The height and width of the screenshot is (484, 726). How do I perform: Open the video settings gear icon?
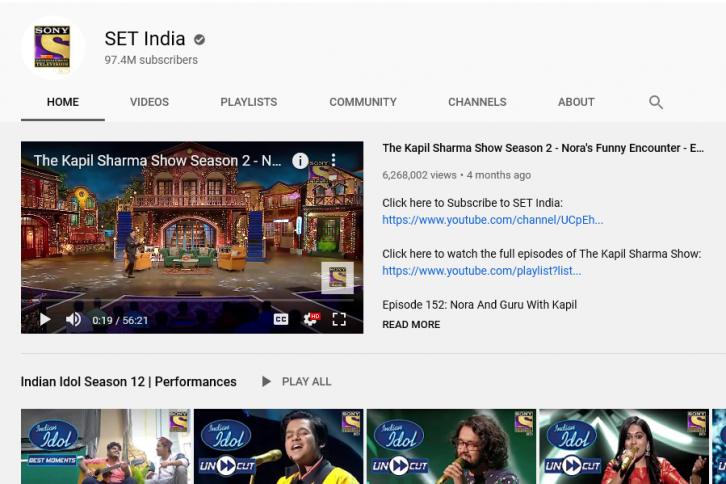[x=311, y=319]
